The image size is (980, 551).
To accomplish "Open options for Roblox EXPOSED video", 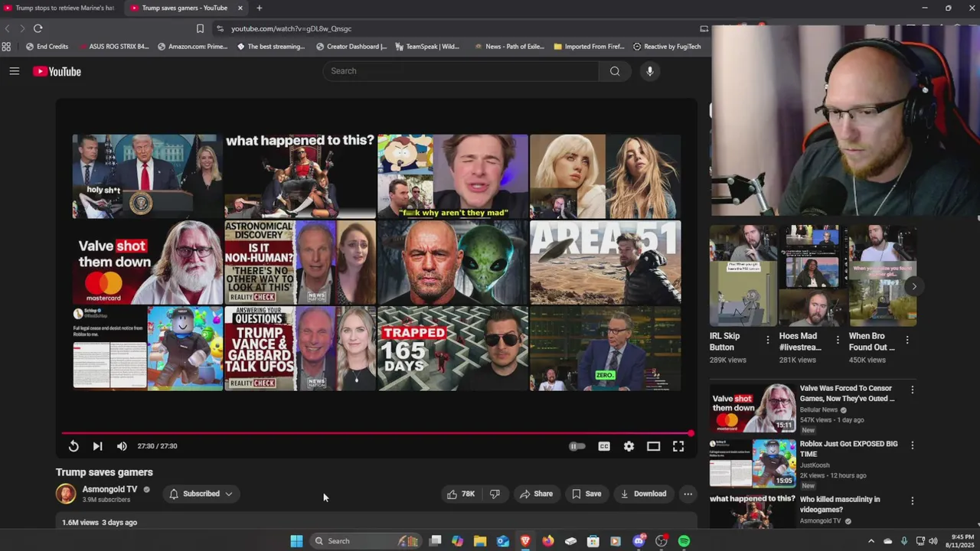I will point(912,445).
